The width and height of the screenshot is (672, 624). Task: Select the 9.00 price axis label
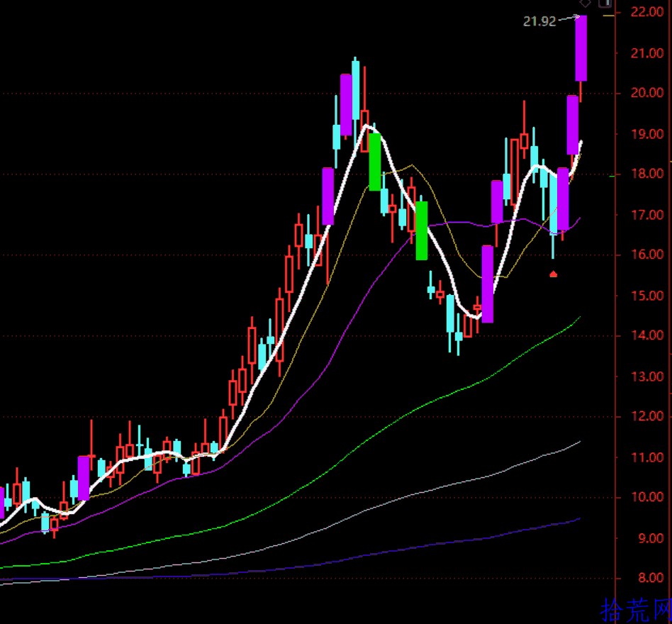tap(650, 538)
